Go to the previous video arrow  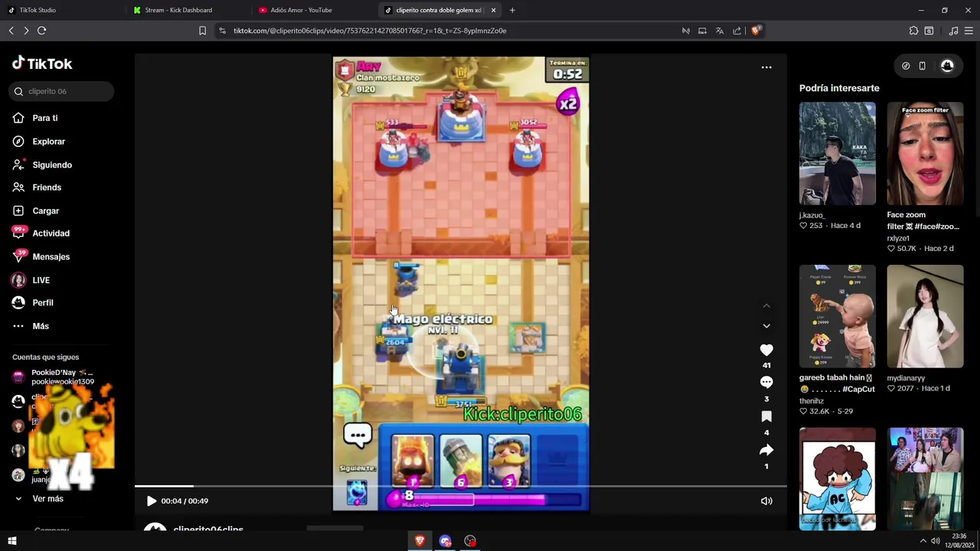pyautogui.click(x=766, y=306)
